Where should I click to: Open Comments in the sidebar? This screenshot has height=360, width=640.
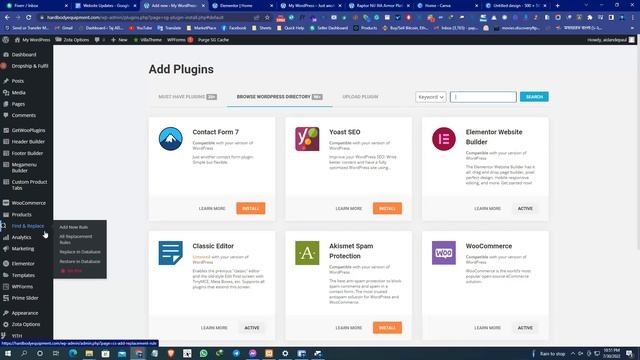click(23, 116)
